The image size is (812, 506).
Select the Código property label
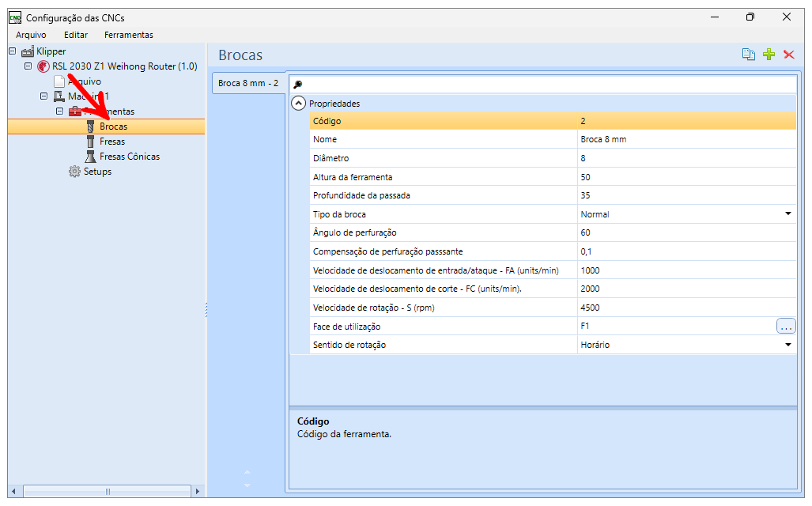click(327, 121)
